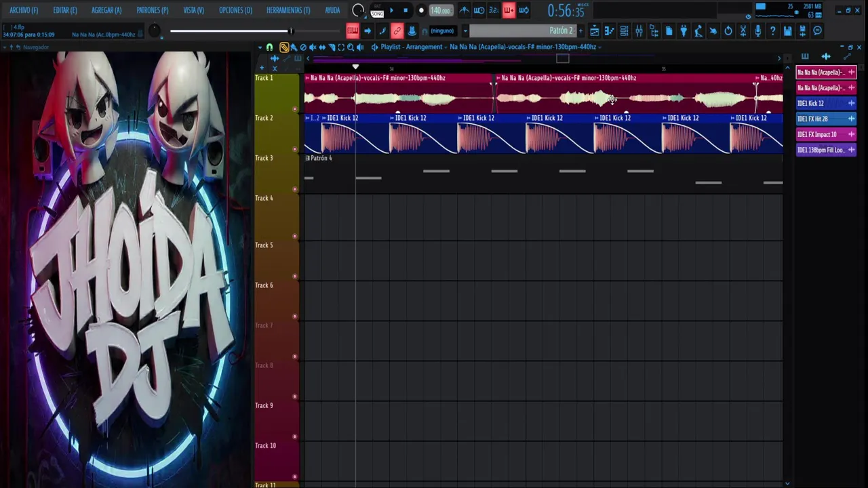Click the record button
Viewport: 868px width, 488px height.
point(421,10)
